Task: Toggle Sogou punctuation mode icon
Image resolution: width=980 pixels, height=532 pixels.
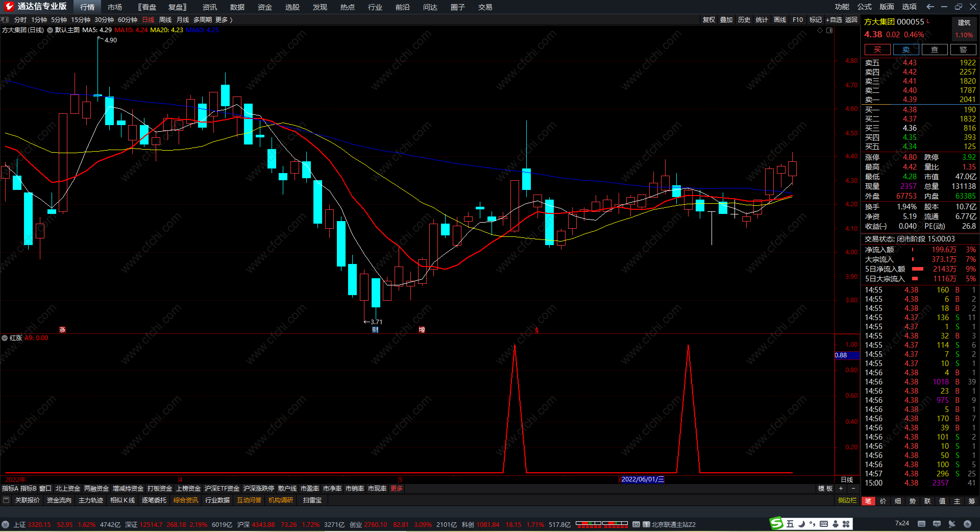Action: pos(812,524)
